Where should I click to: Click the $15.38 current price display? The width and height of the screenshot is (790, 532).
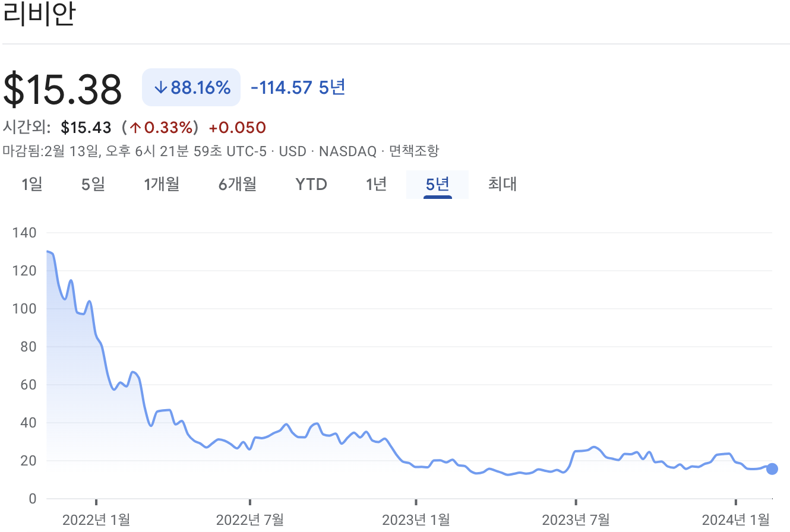(61, 89)
